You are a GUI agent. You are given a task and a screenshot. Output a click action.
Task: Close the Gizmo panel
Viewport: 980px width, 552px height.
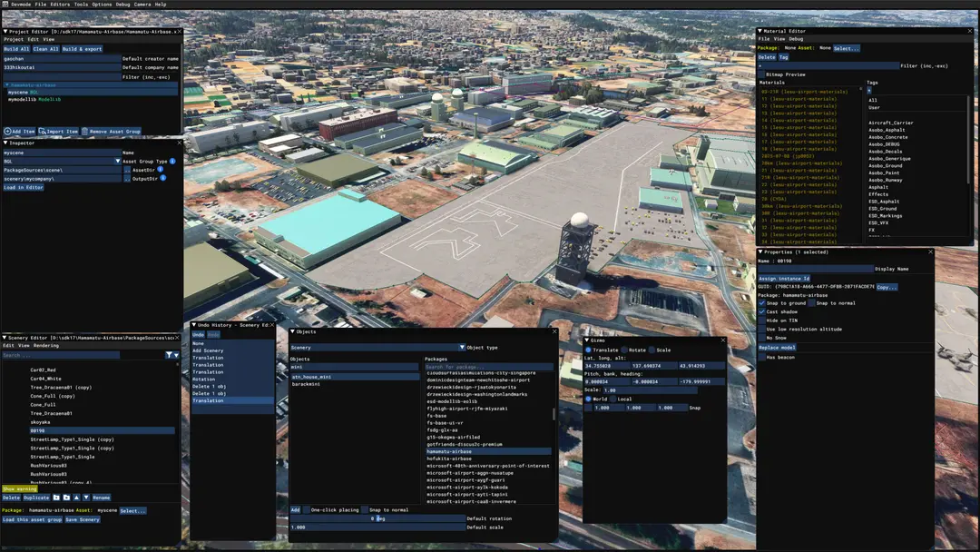click(723, 340)
